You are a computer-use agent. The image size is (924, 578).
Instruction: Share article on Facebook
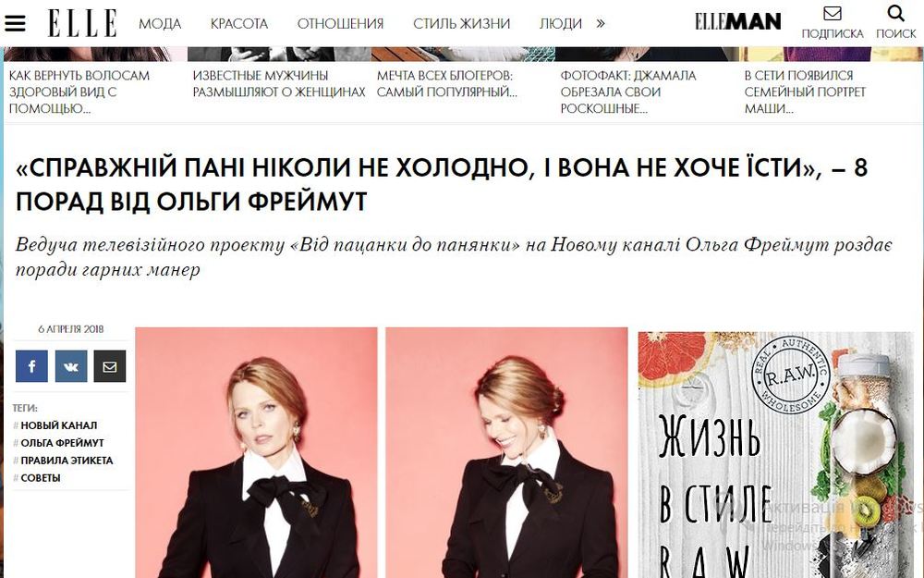[31, 365]
